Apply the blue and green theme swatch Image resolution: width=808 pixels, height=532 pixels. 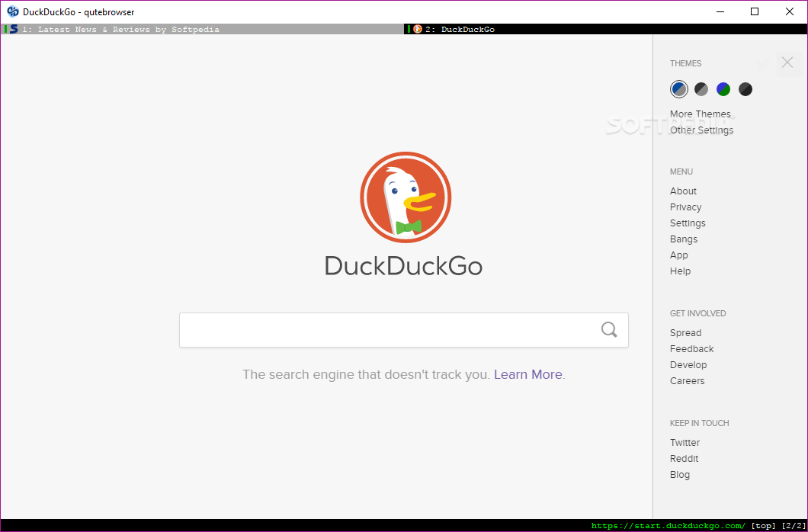click(723, 89)
